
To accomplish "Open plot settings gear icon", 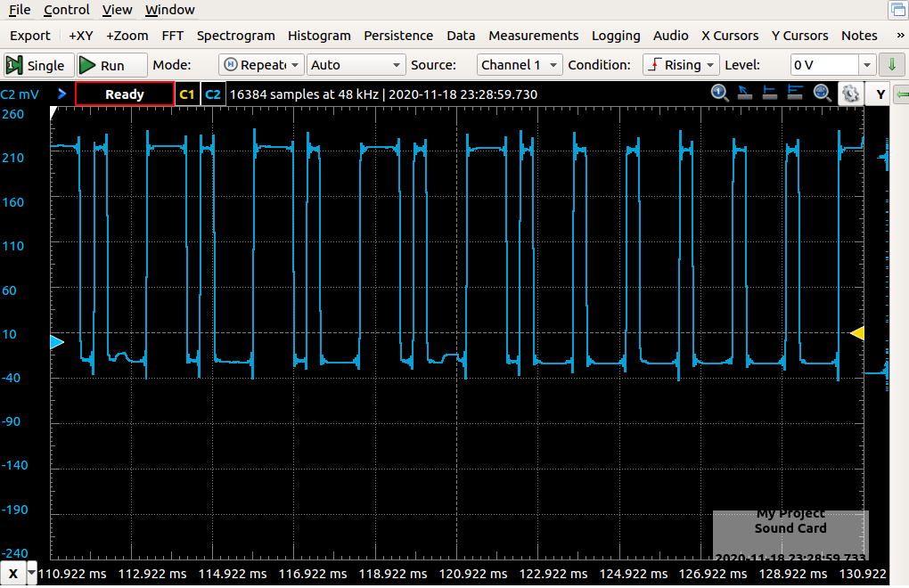I will [850, 94].
